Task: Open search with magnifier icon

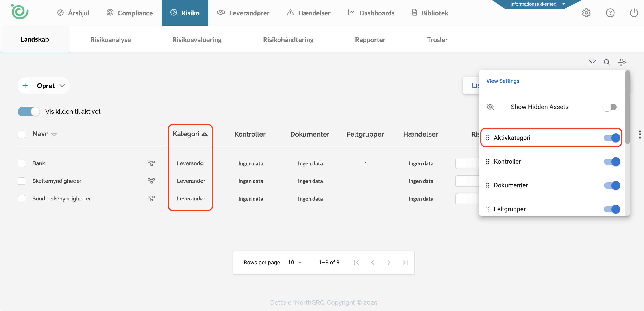Action: 607,62
